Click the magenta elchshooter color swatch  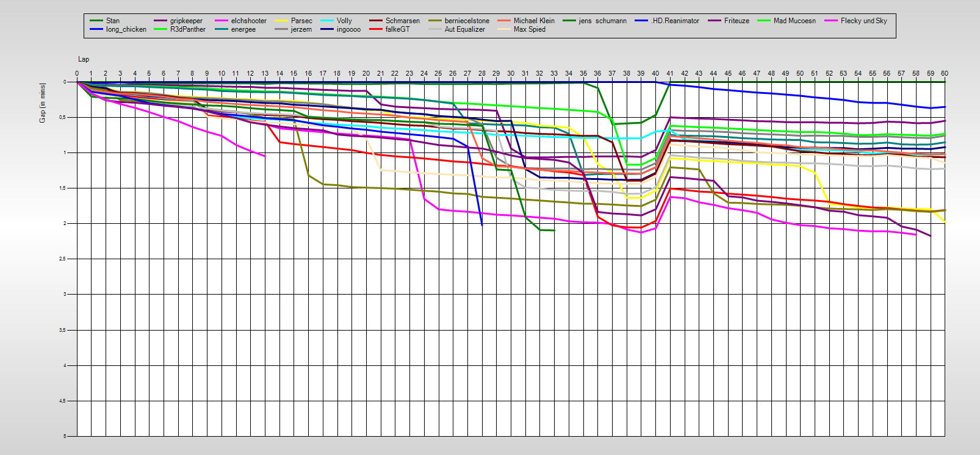222,21
